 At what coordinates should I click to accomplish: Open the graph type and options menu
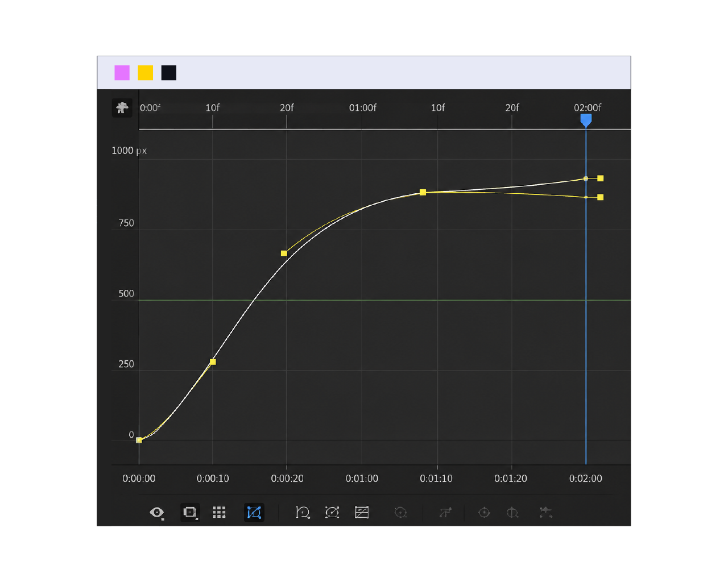pos(190,513)
